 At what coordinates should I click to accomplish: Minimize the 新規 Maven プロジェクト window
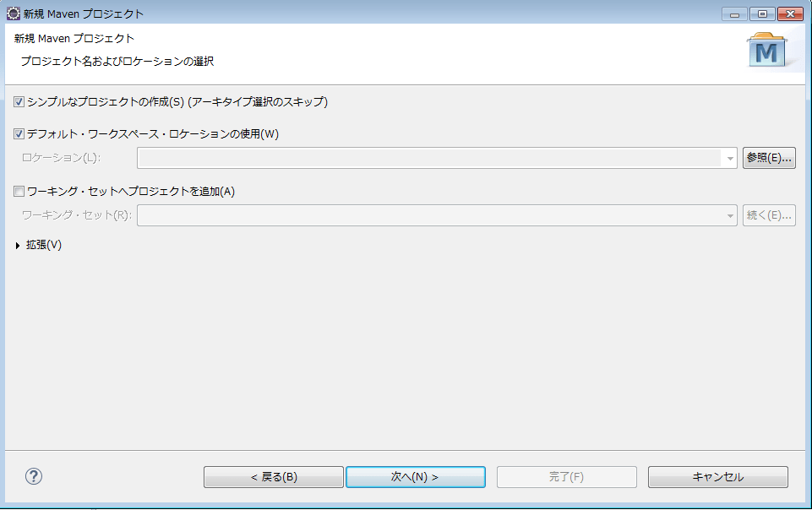point(734,14)
